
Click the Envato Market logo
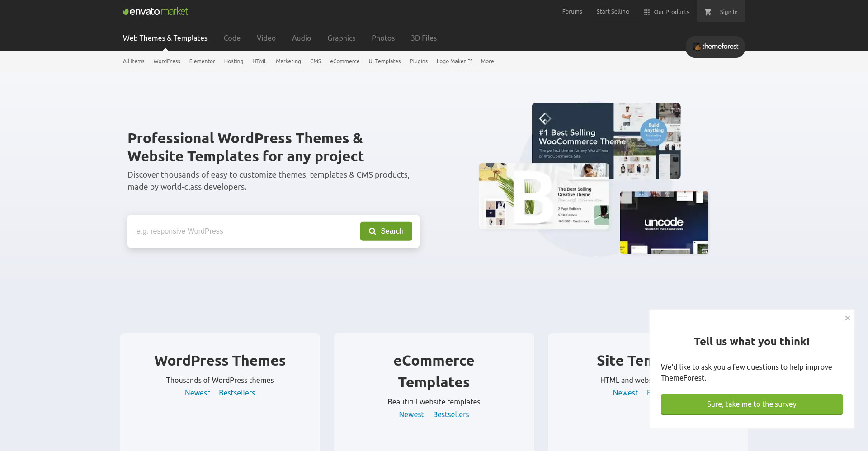point(156,12)
